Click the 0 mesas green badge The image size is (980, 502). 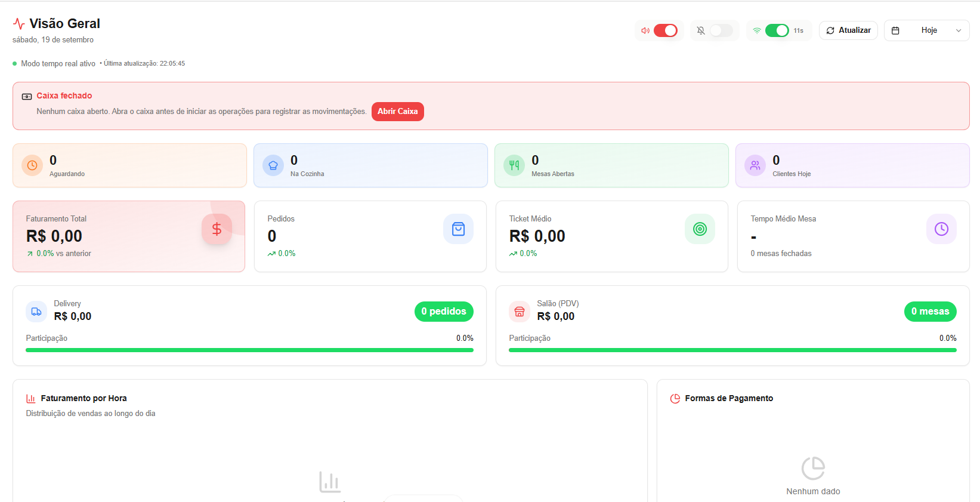point(930,312)
